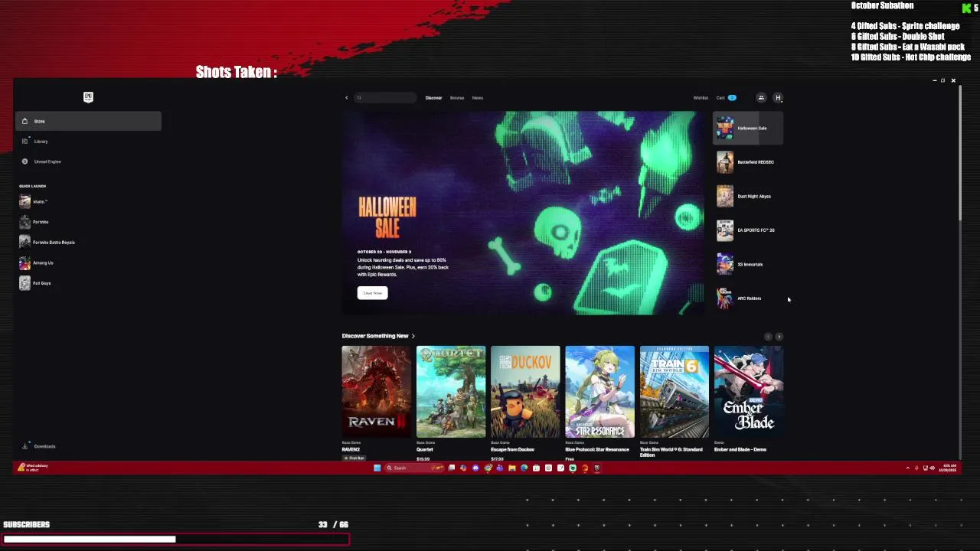Open the H profile avatar menu
This screenshot has height=551, width=980.
[x=778, y=98]
